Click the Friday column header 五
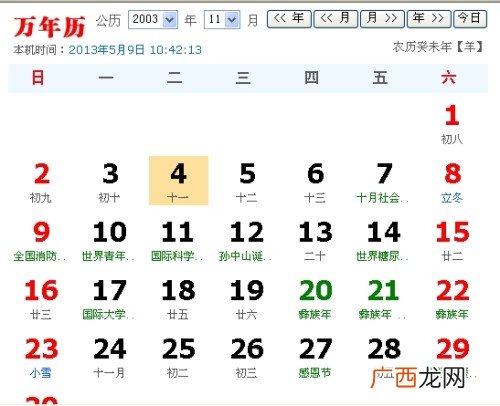Screen dimensions: 500x406 pos(380,78)
